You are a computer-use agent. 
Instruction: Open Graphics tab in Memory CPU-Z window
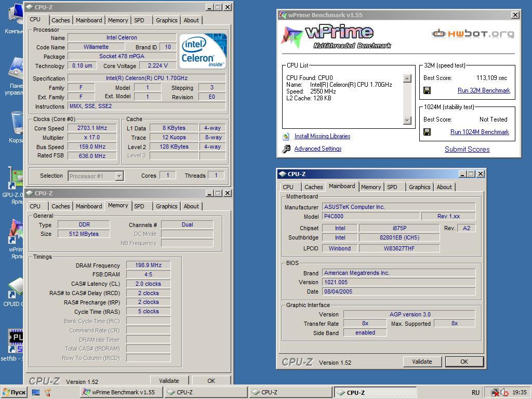167,206
